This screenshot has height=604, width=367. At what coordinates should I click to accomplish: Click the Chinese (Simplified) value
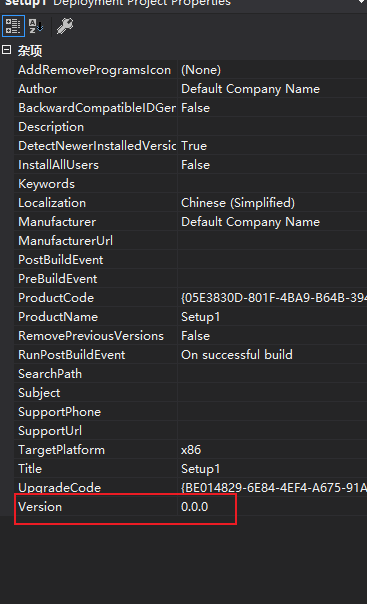click(238, 203)
